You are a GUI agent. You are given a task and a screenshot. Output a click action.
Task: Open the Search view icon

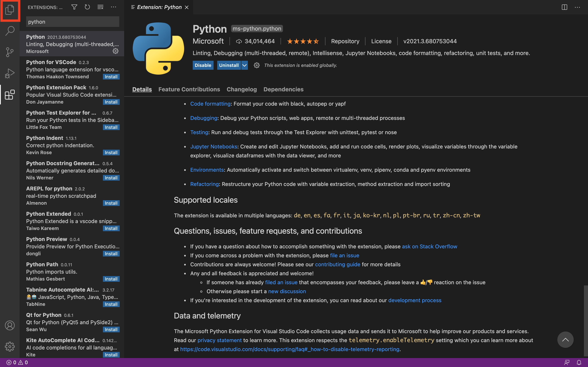pos(10,31)
